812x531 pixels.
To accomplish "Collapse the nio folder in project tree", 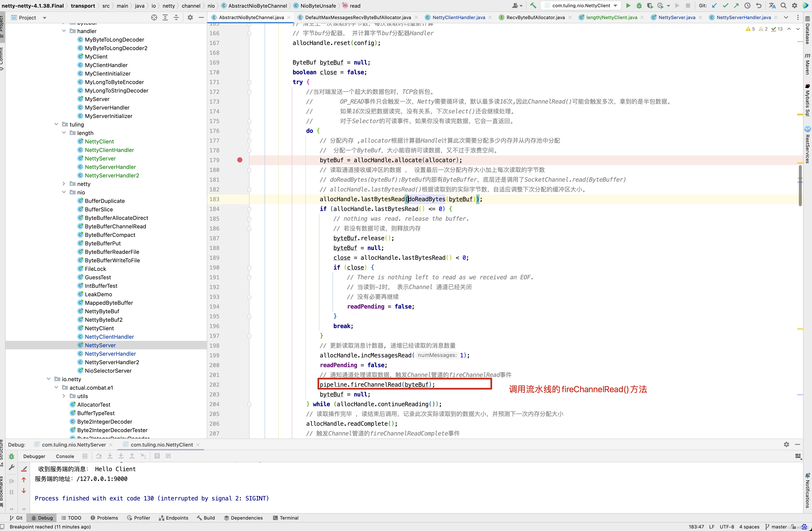I will point(64,192).
